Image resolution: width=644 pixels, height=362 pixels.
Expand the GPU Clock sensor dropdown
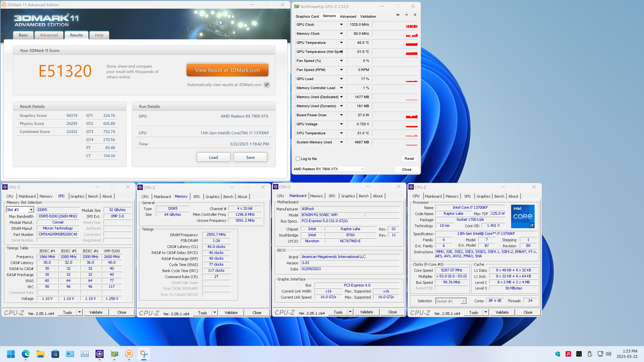pos(341,24)
